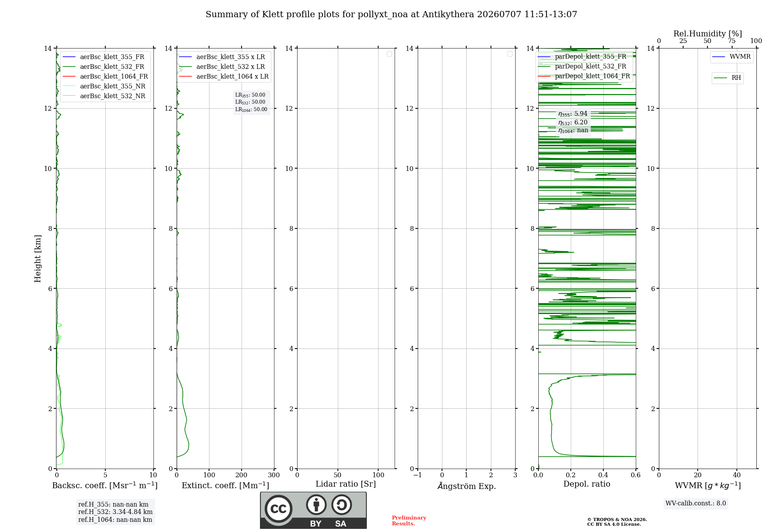Click the parDepol_klett_1064_FR legend entry
Viewport: 783px width, 532px height.
pos(584,76)
